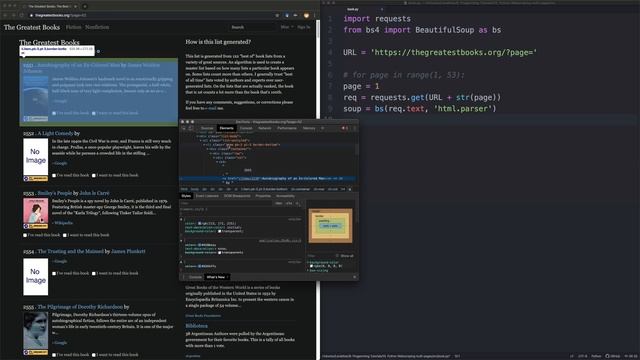Check "I've read this book" for Trusting and the Maimed
This screenshot has width=640, height=360.
54,273
